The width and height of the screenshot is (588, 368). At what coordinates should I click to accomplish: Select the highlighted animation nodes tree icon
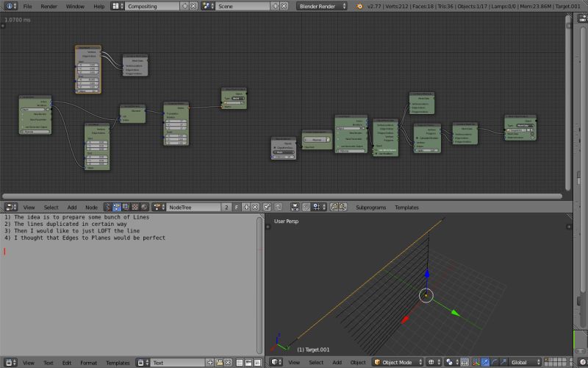(117, 207)
